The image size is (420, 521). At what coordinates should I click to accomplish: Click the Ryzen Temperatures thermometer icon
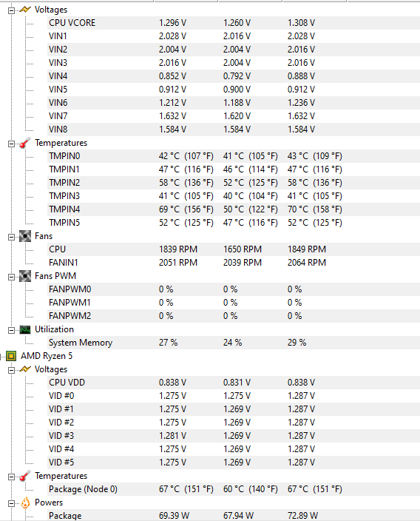coord(25,476)
